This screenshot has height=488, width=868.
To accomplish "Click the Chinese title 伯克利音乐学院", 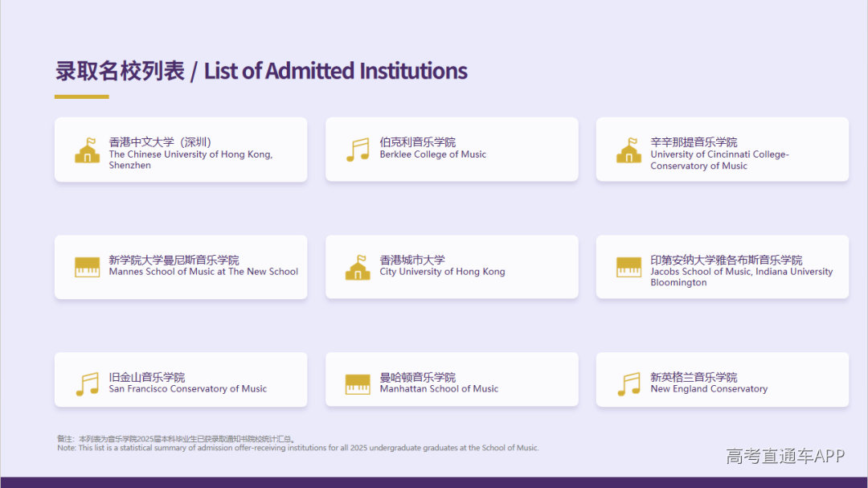I will [x=418, y=142].
